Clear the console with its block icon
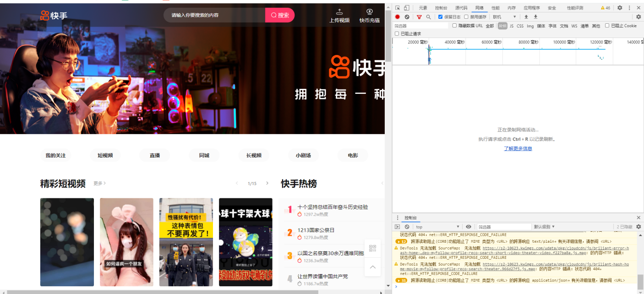 pos(407,227)
